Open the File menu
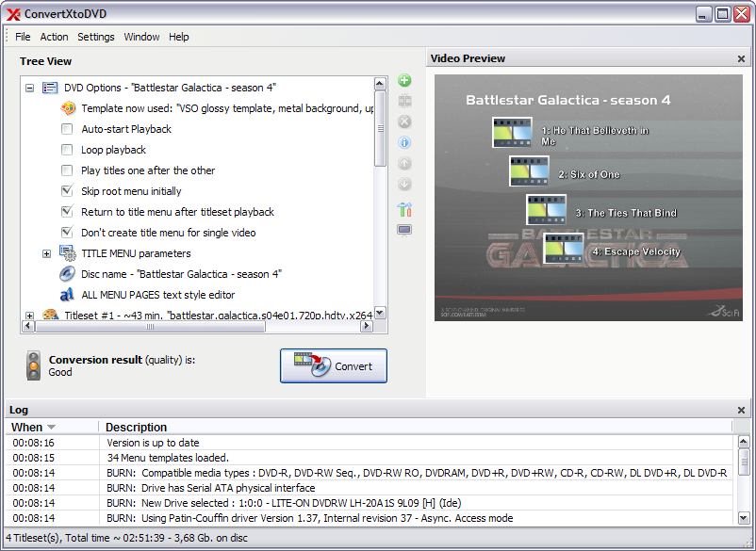The width and height of the screenshot is (756, 551). [x=23, y=37]
